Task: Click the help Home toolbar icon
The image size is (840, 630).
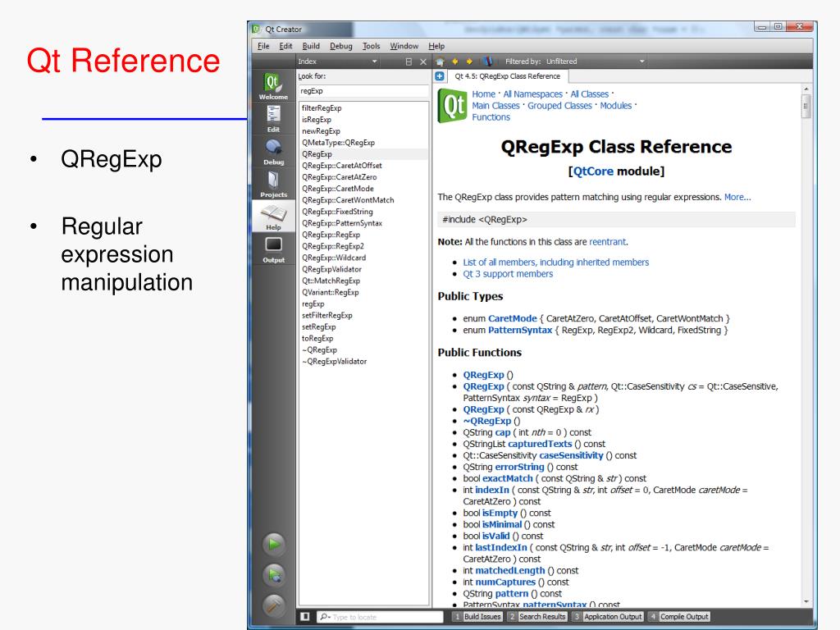Action: pyautogui.click(x=440, y=62)
